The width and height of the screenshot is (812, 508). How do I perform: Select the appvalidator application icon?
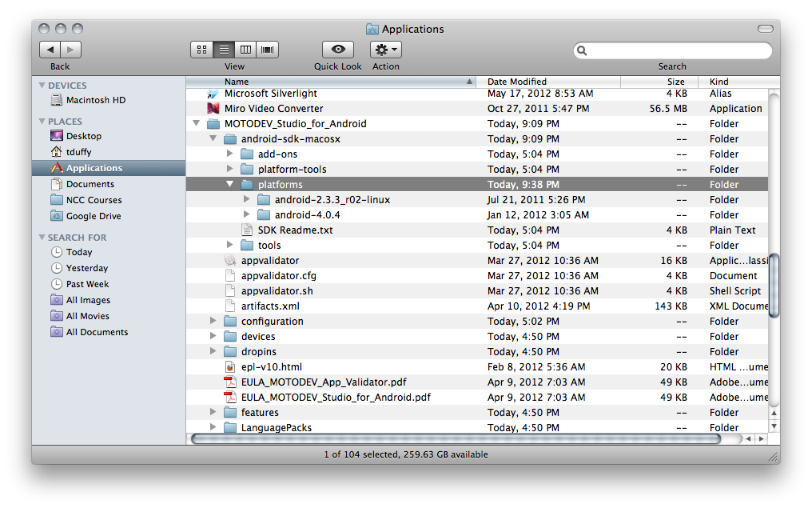click(x=230, y=260)
